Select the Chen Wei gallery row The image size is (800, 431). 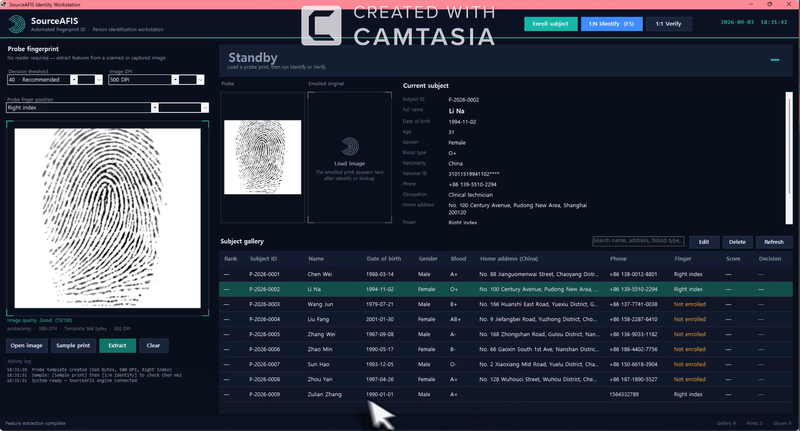click(x=506, y=274)
